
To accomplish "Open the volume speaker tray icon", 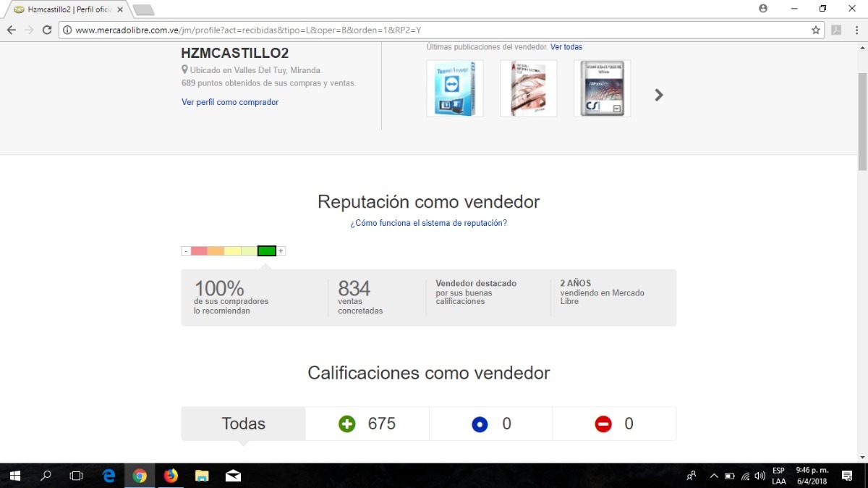I will pos(760,476).
